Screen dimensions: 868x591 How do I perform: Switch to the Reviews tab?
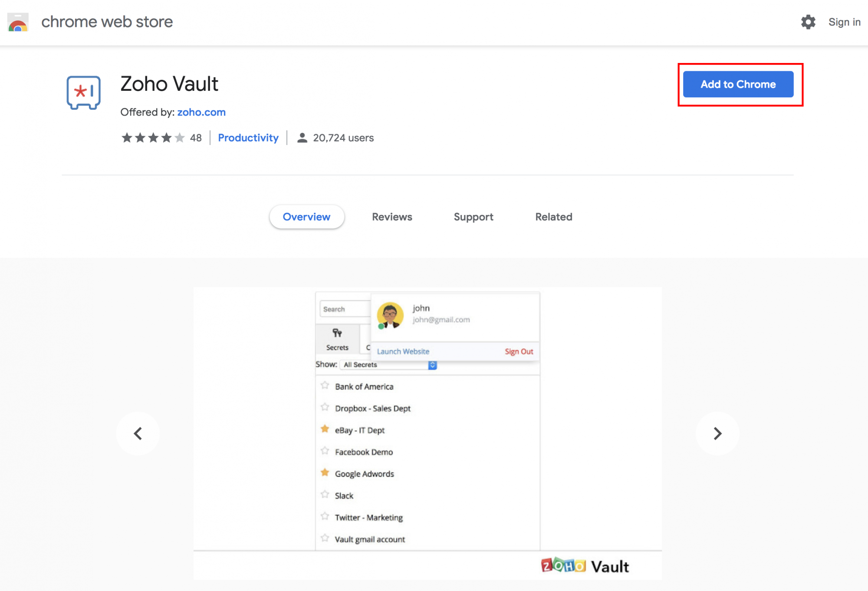coord(391,217)
